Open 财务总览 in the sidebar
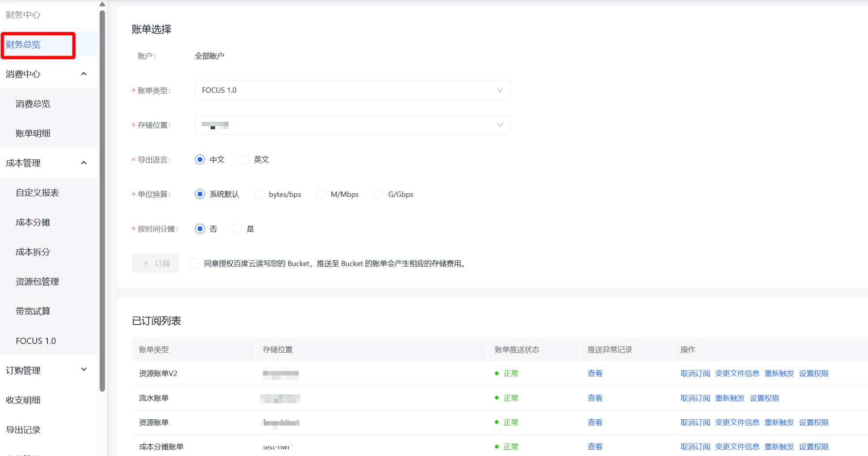The image size is (868, 456). pyautogui.click(x=23, y=44)
